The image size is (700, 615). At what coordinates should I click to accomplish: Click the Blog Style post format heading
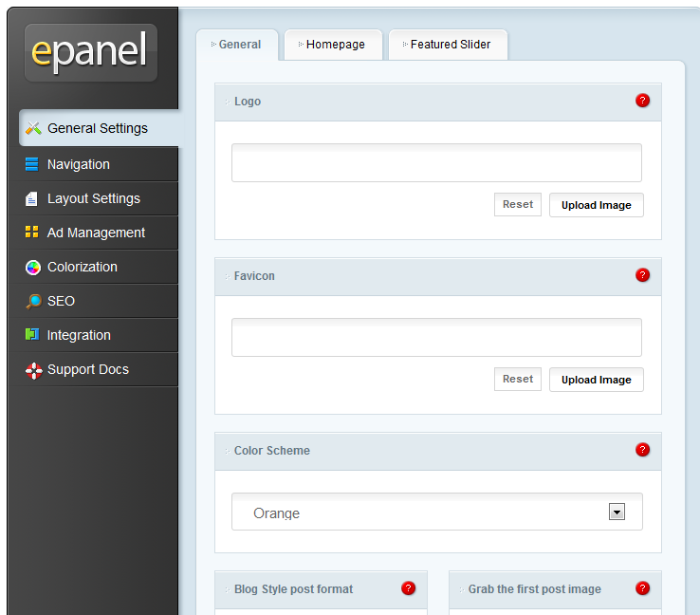[x=293, y=589]
